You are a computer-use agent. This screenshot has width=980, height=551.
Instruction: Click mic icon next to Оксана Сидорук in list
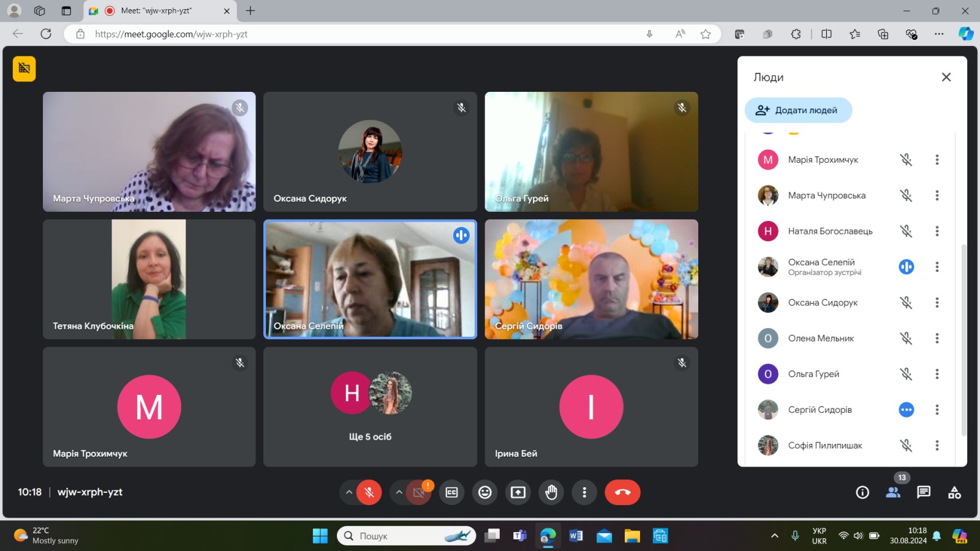click(906, 302)
